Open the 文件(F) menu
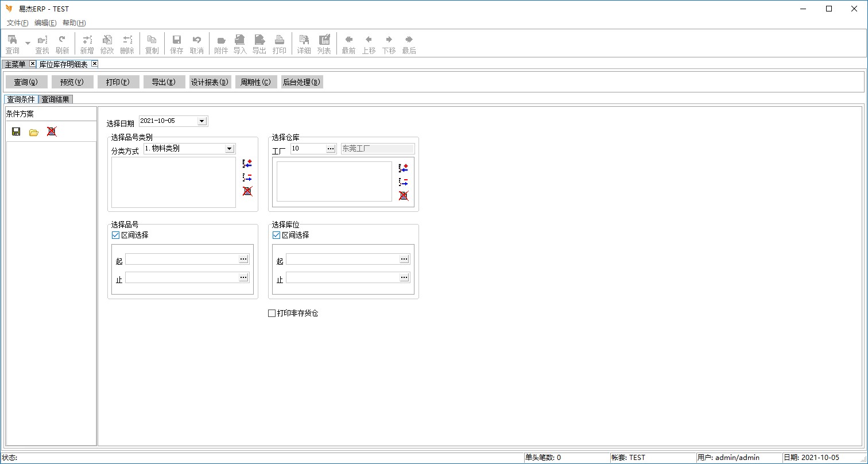 point(17,23)
